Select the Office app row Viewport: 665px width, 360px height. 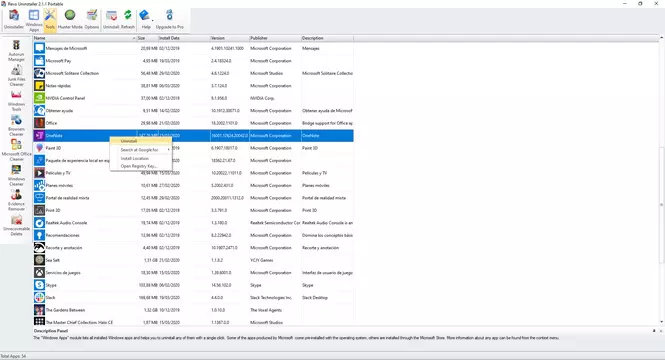pos(193,123)
